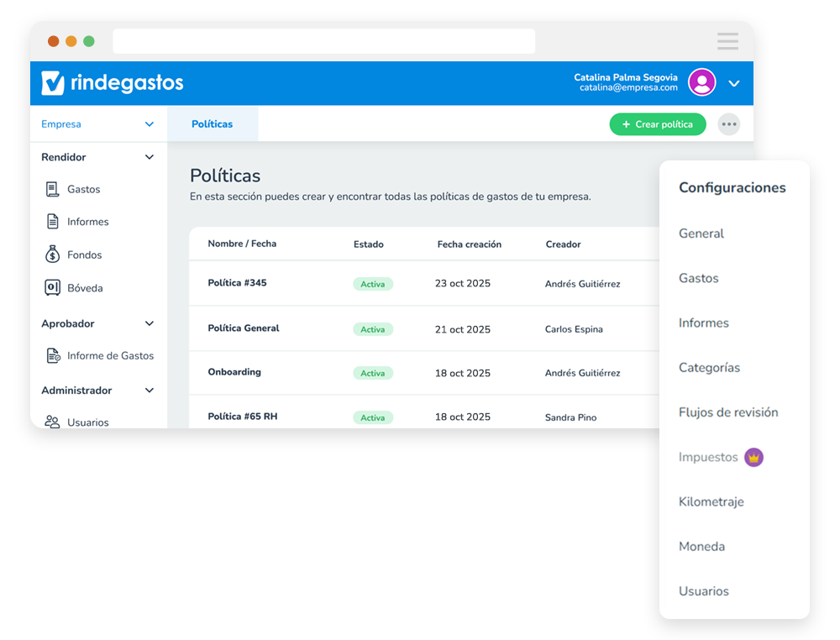Click the Bóveda safe icon
The height and width of the screenshot is (640, 840).
point(52,288)
